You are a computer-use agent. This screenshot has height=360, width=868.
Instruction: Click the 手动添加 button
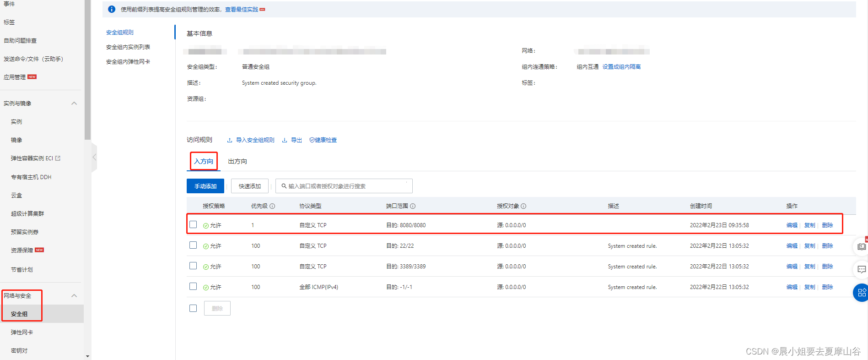pyautogui.click(x=205, y=186)
